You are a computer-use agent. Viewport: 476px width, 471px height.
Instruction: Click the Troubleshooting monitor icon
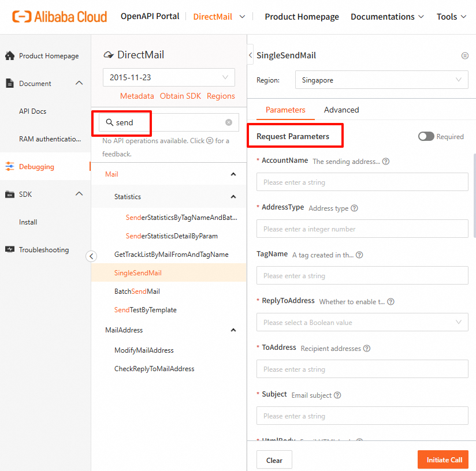point(10,249)
